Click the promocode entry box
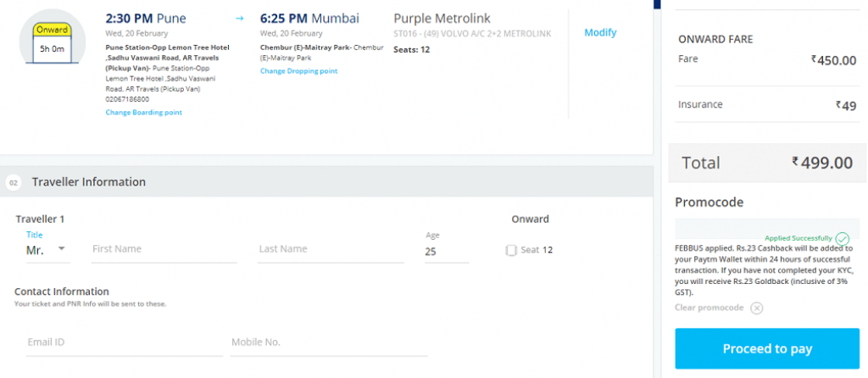Viewport: 868px width, 378px height. coord(767,229)
